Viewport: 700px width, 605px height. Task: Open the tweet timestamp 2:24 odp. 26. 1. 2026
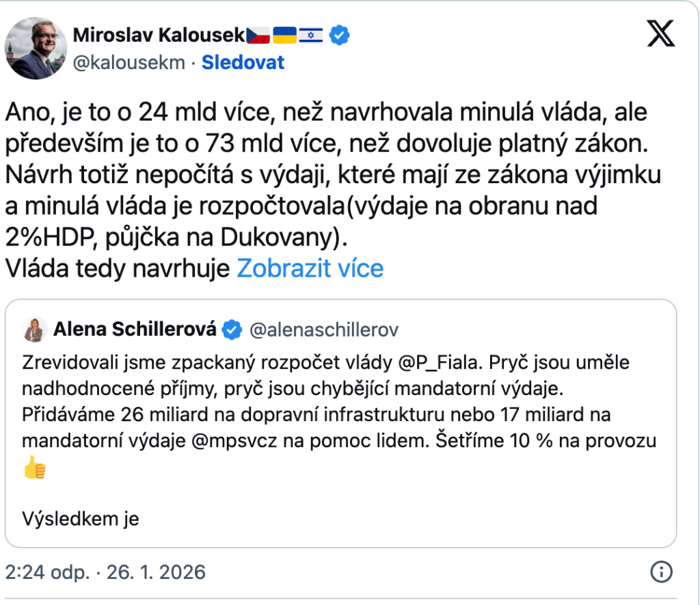tap(105, 572)
